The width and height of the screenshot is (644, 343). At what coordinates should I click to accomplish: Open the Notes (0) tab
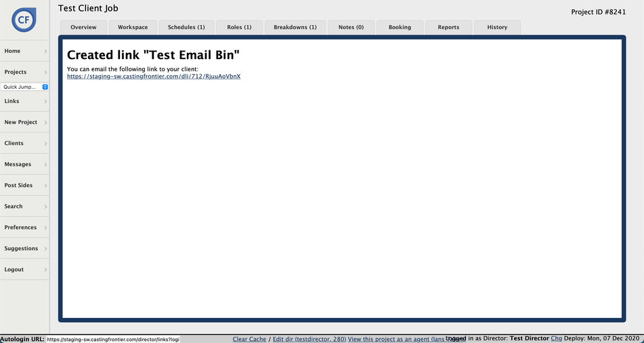(x=351, y=27)
